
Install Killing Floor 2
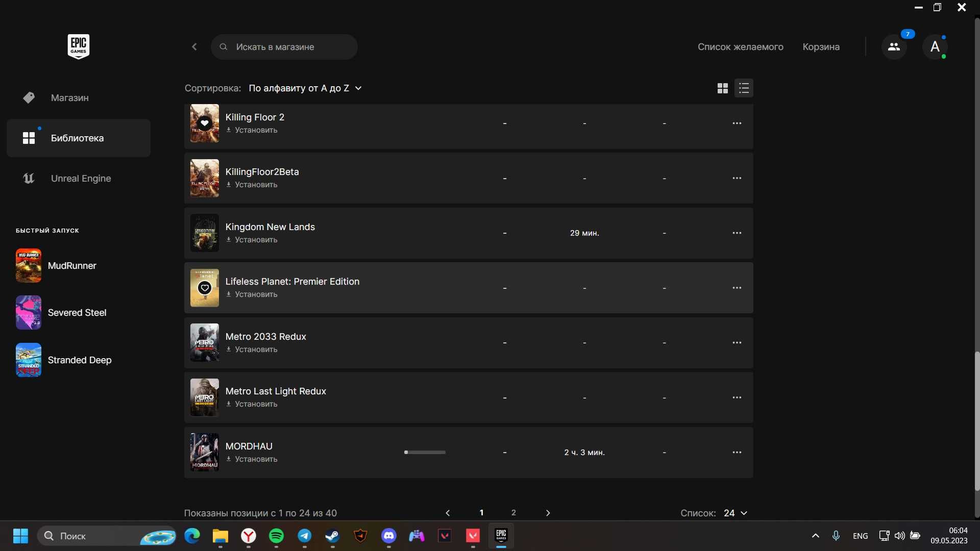click(252, 130)
